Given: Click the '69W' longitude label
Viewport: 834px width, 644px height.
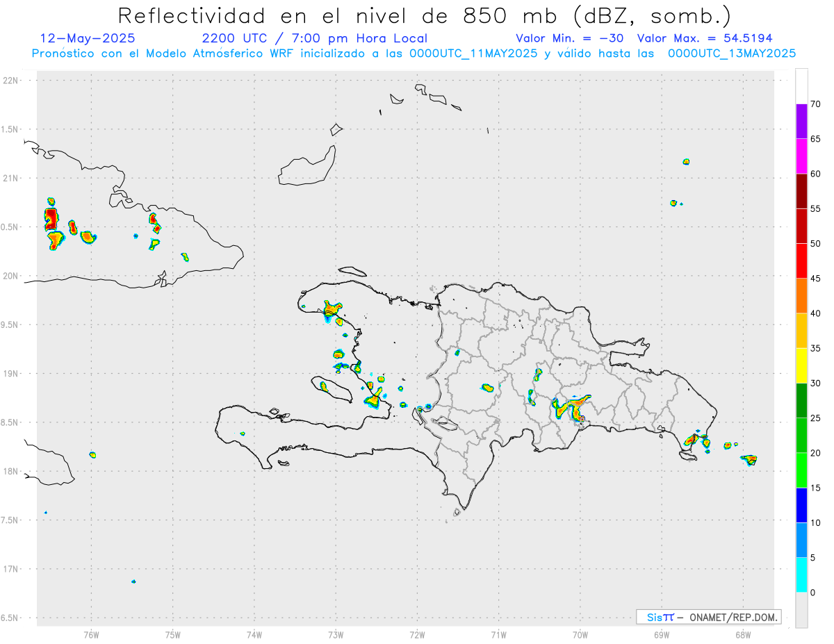Looking at the screenshot, I should tap(662, 634).
